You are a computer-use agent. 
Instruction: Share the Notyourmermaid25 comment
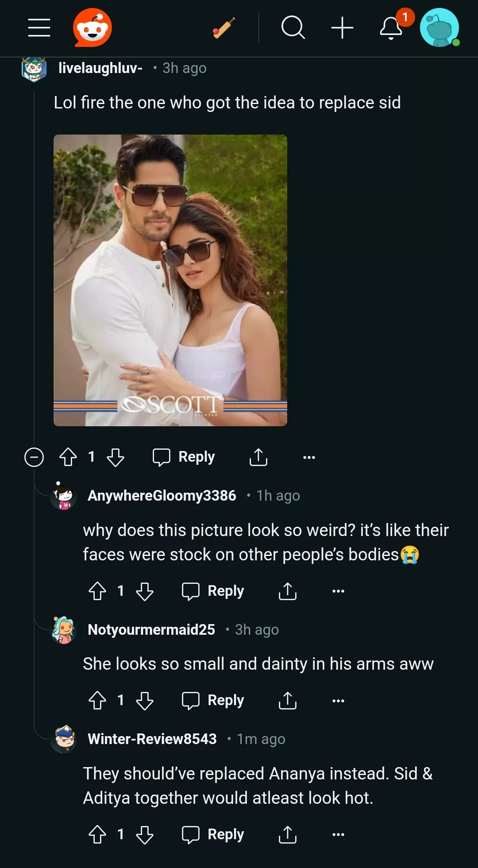coord(288,701)
